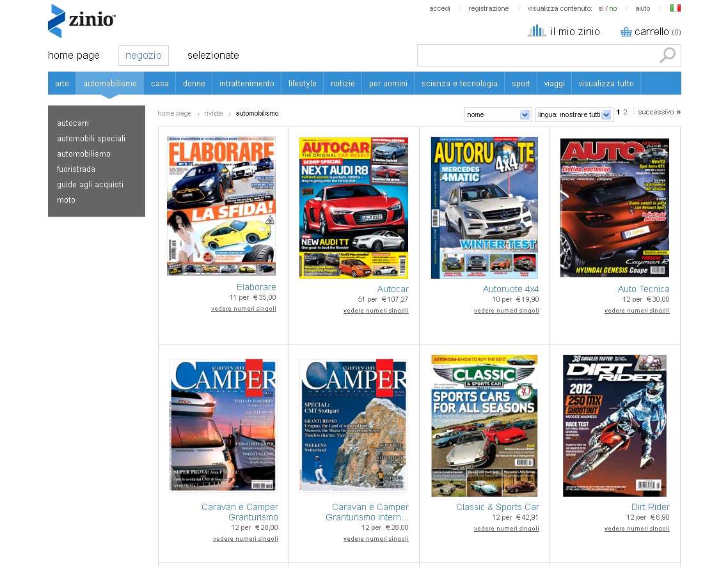Click the 'registrazione' link
The height and width of the screenshot is (567, 728).
click(489, 8)
